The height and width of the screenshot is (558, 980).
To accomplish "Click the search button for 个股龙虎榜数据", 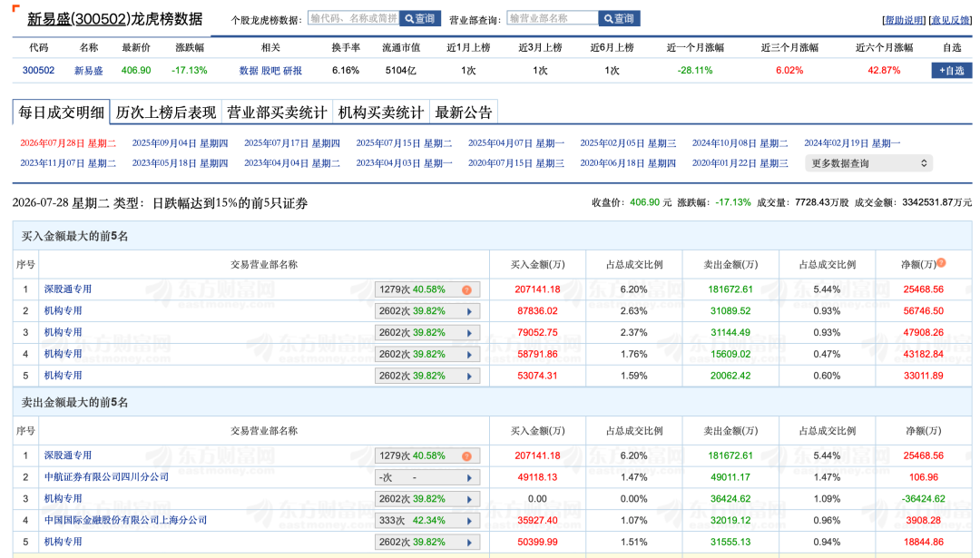I will 420,19.
